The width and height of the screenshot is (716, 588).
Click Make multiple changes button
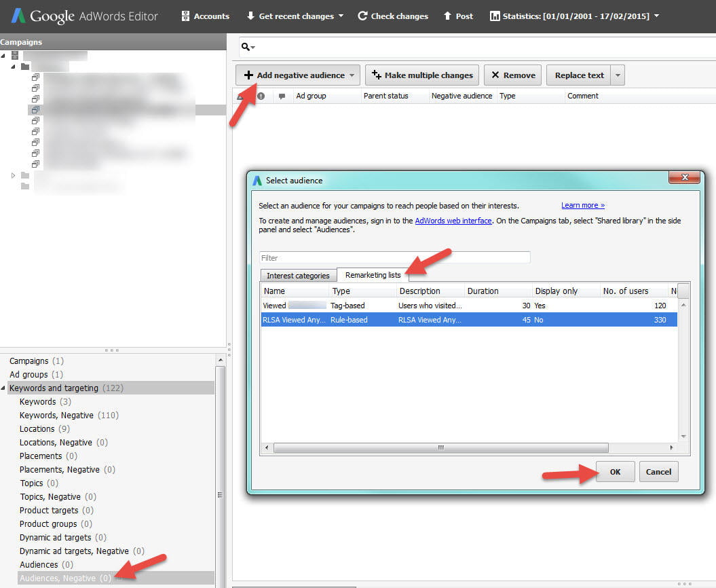422,75
